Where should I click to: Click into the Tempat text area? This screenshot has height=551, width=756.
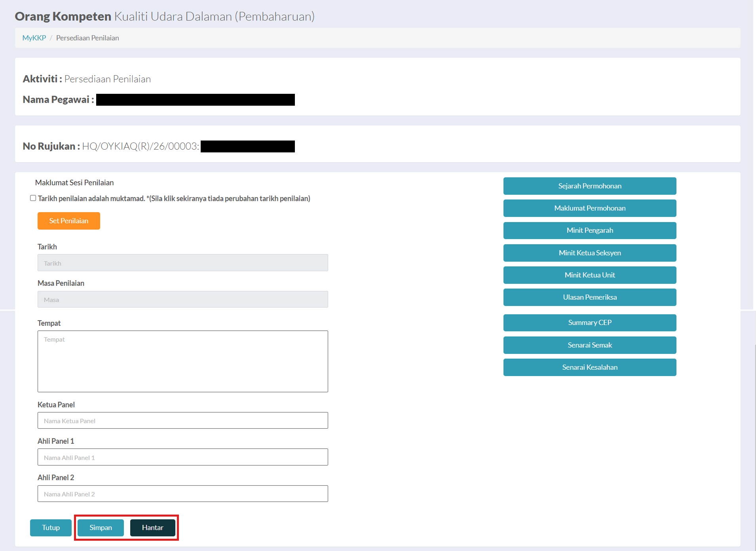click(x=183, y=361)
